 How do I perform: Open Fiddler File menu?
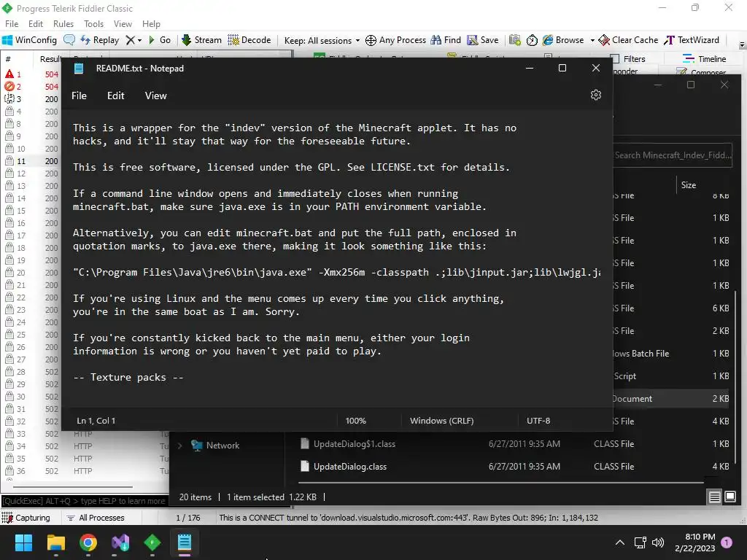[12, 24]
